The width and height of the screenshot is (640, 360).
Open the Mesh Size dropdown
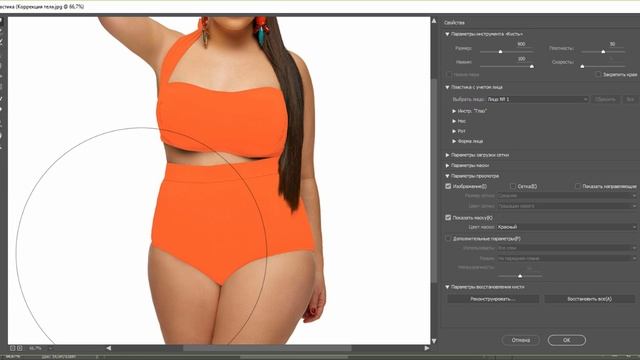pos(567,196)
